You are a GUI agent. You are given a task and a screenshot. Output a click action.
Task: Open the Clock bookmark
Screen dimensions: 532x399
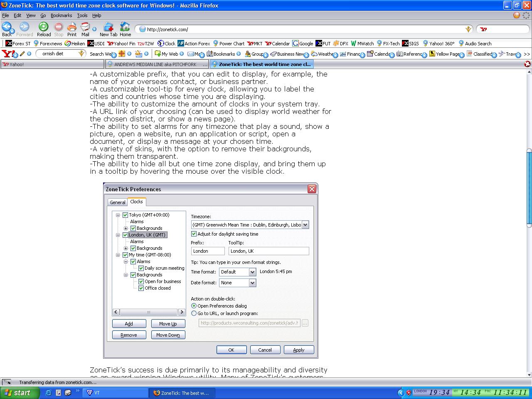tap(167, 43)
